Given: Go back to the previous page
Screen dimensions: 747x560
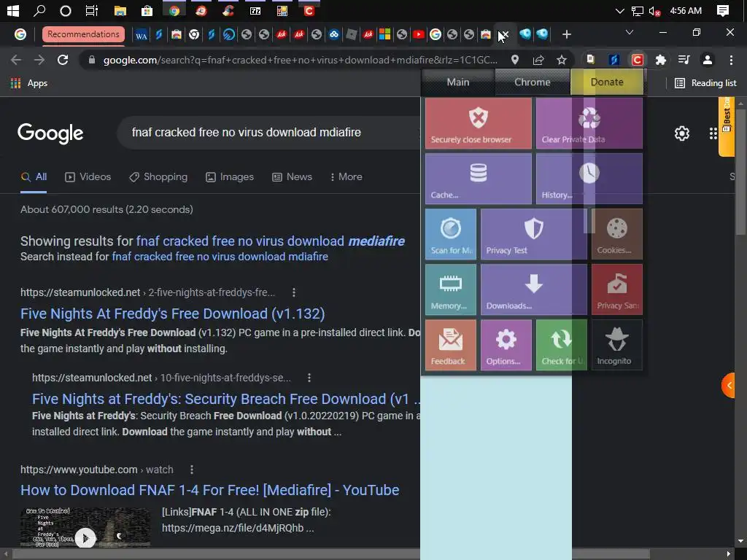Looking at the screenshot, I should pyautogui.click(x=16, y=60).
